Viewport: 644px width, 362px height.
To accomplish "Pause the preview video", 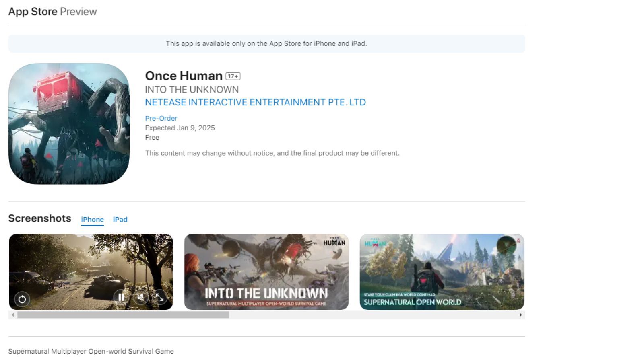I will 121,297.
